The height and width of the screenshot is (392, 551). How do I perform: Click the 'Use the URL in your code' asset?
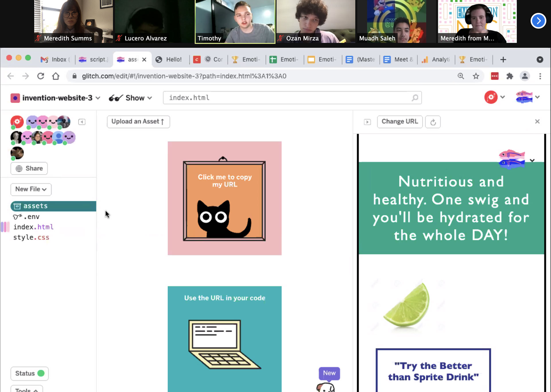224,339
